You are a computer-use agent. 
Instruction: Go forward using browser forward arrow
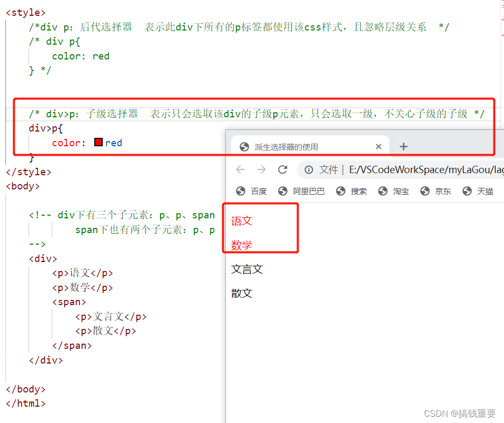262,169
